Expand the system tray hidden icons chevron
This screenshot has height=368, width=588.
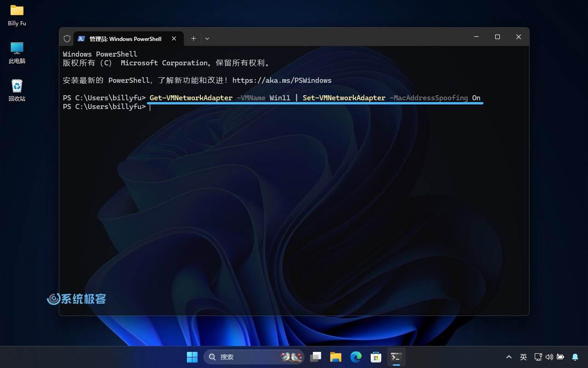click(x=509, y=357)
